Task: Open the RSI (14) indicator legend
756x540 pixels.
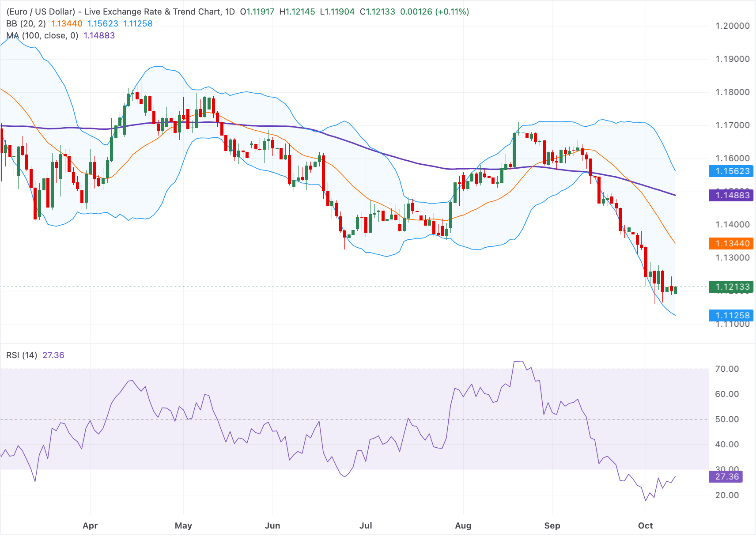Action: (x=22, y=355)
